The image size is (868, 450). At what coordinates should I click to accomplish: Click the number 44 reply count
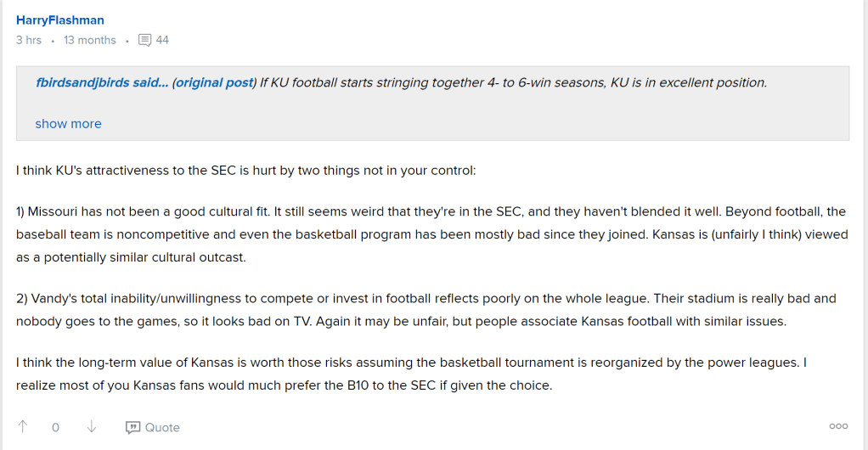pyautogui.click(x=162, y=40)
